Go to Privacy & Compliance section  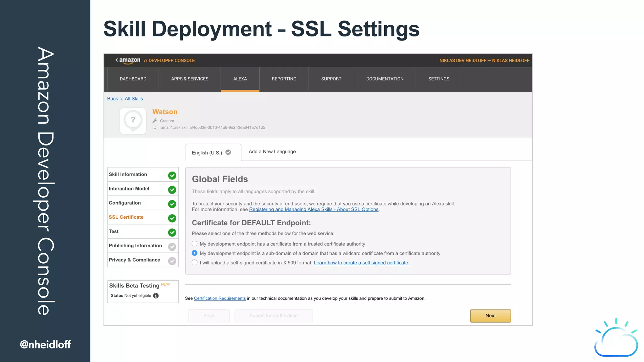[134, 260]
